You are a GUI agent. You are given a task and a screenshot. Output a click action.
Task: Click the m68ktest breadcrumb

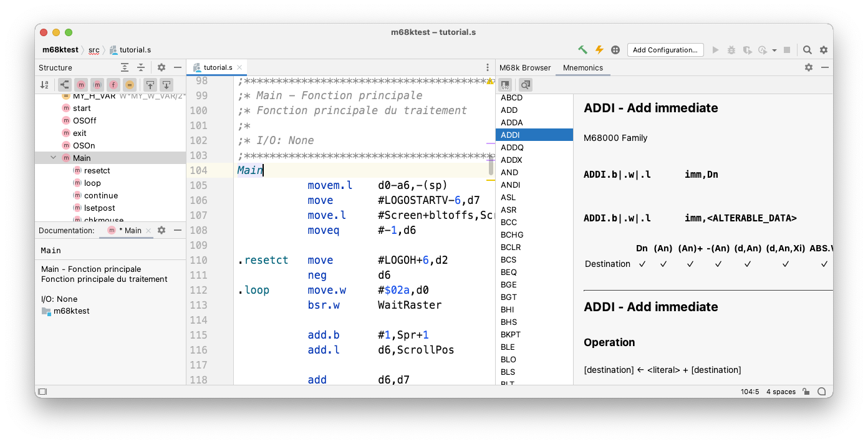point(60,50)
